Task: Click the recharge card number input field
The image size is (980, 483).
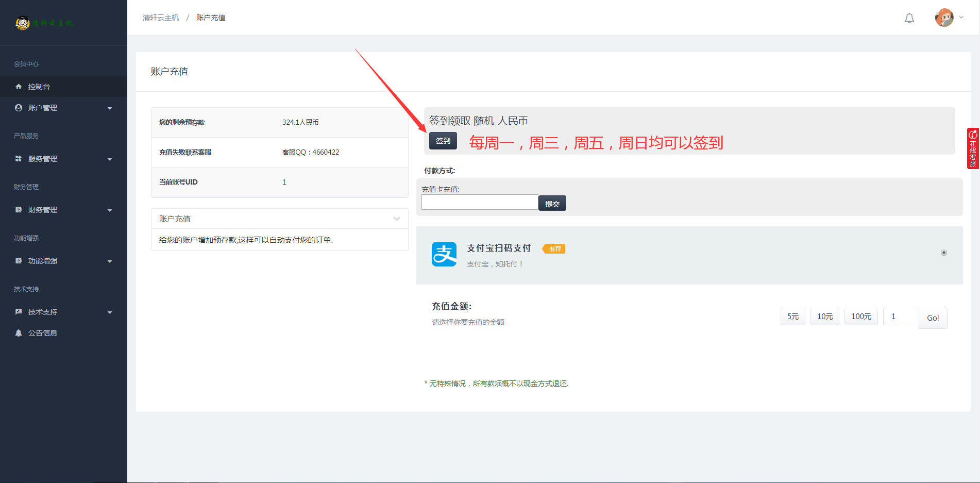Action: coord(480,202)
